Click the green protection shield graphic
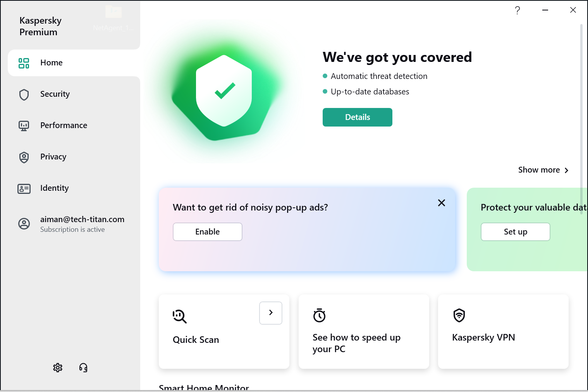This screenshot has width=588, height=392. tap(224, 91)
